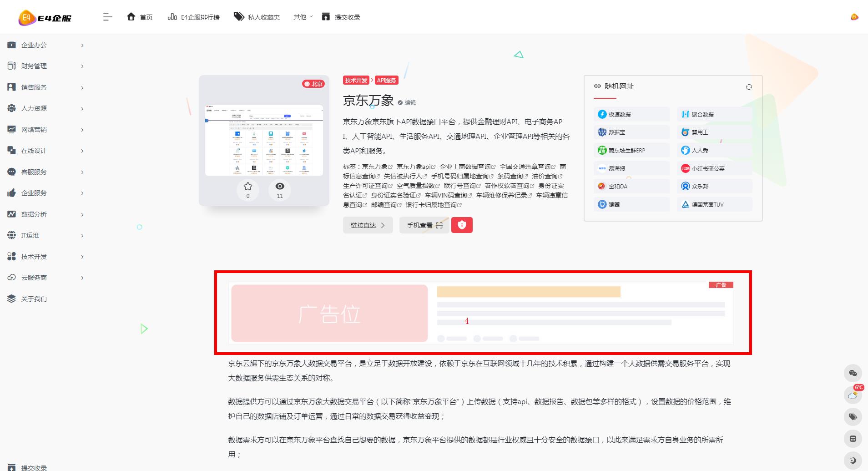The image size is (868, 471).
Task: Click the red shield report button
Action: [x=462, y=225]
